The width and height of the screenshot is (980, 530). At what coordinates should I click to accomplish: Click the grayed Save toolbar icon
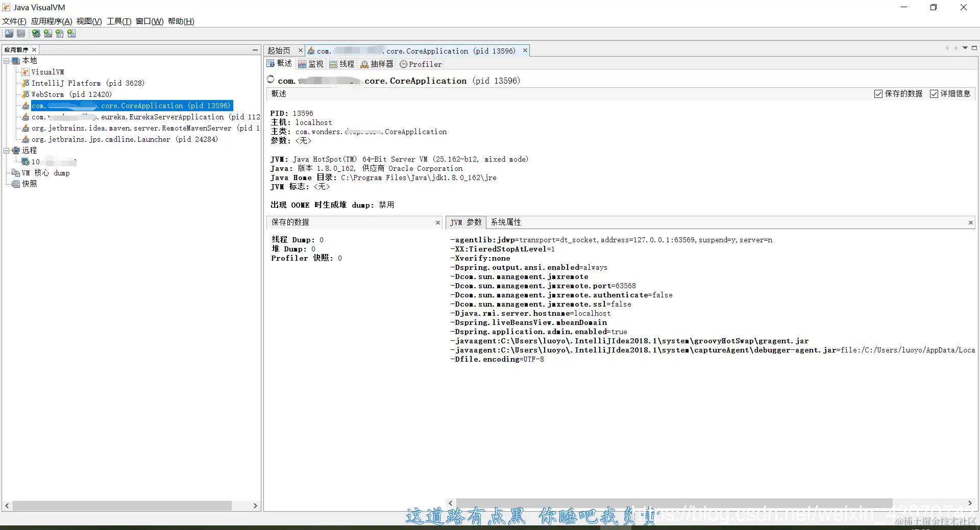pos(21,34)
